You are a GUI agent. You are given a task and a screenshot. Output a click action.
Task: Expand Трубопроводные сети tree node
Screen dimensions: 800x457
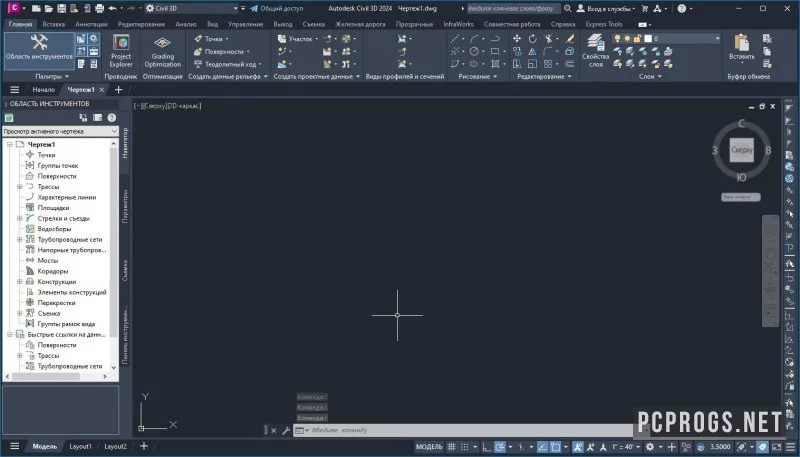pos(20,239)
